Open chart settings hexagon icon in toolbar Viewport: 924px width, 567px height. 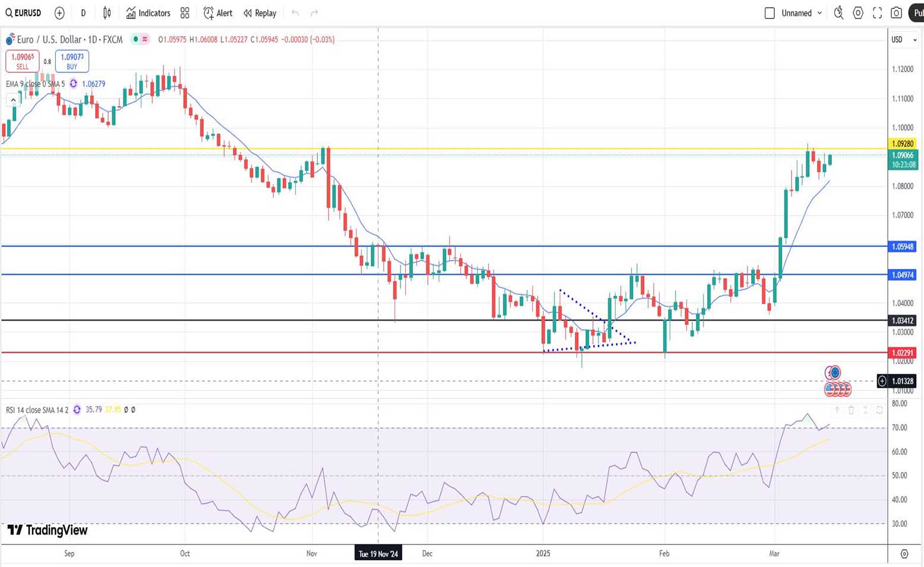click(x=858, y=13)
